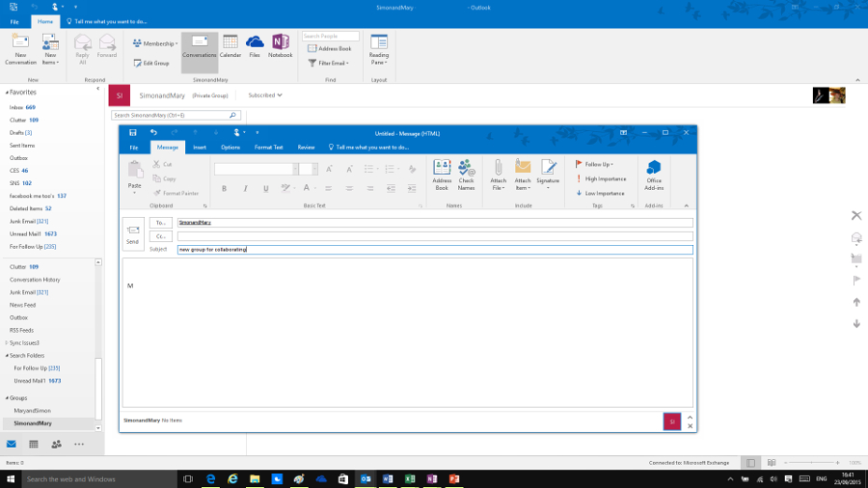
Task: Open Calendar view icon in navigation bar
Action: click(x=34, y=445)
